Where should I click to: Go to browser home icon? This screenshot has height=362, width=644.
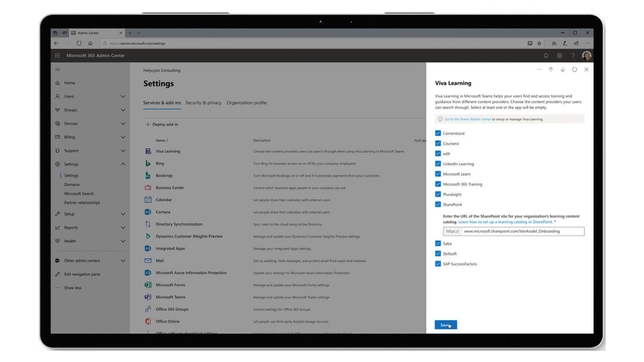(x=90, y=43)
